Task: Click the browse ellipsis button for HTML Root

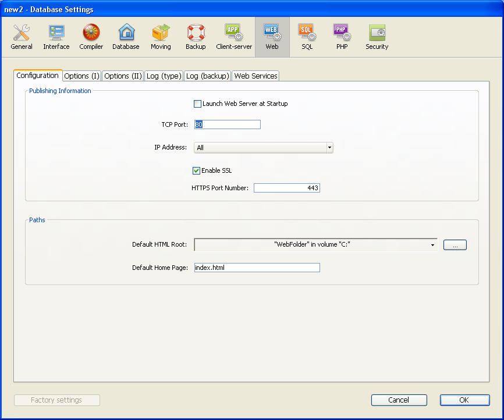Action: pos(455,245)
